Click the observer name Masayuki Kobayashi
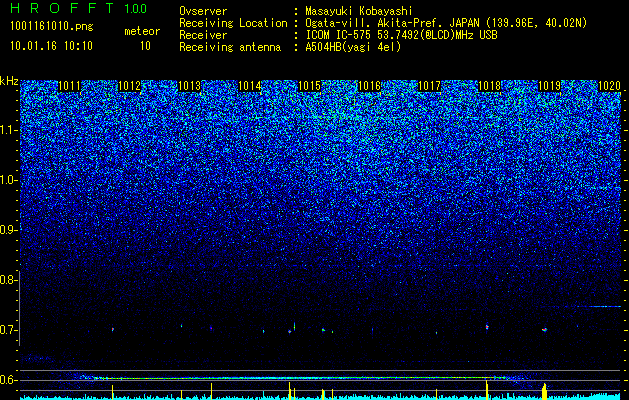This screenshot has width=629, height=400. pyautogui.click(x=359, y=11)
